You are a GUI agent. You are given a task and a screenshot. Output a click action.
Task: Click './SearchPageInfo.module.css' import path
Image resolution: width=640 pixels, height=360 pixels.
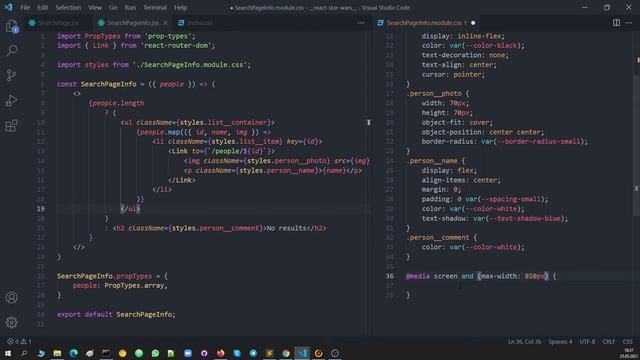coord(190,64)
